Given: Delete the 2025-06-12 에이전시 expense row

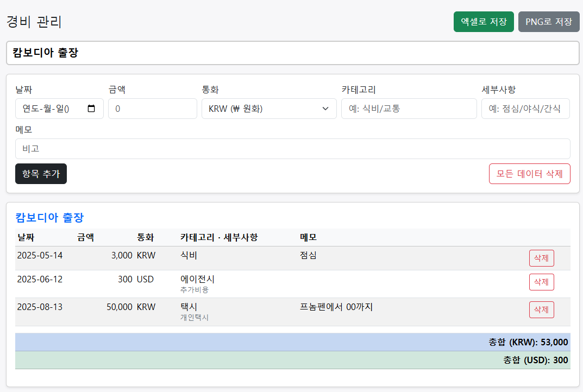Looking at the screenshot, I should (x=541, y=282).
